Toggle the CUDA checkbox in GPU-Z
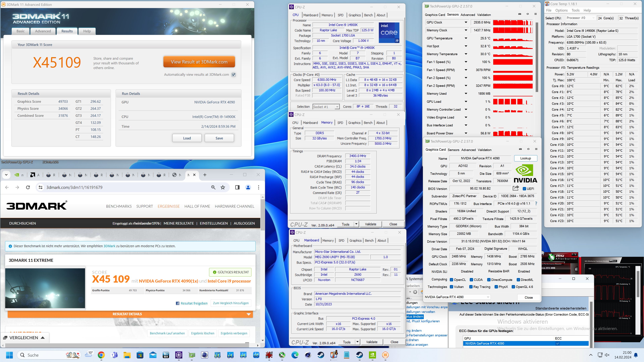 pyautogui.click(x=471, y=280)
